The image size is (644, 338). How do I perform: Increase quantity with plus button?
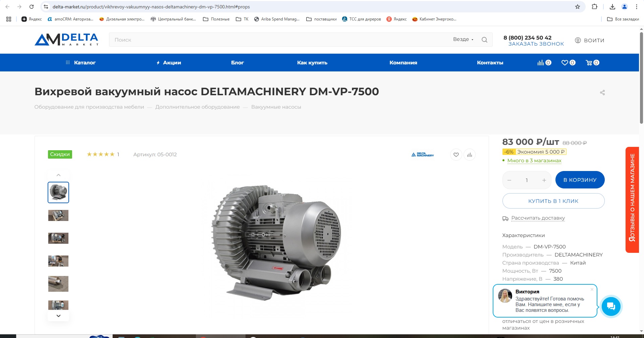[544, 180]
